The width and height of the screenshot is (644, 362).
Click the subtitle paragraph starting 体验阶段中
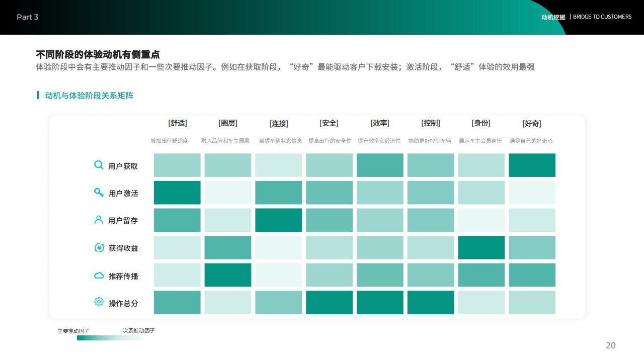click(x=285, y=67)
